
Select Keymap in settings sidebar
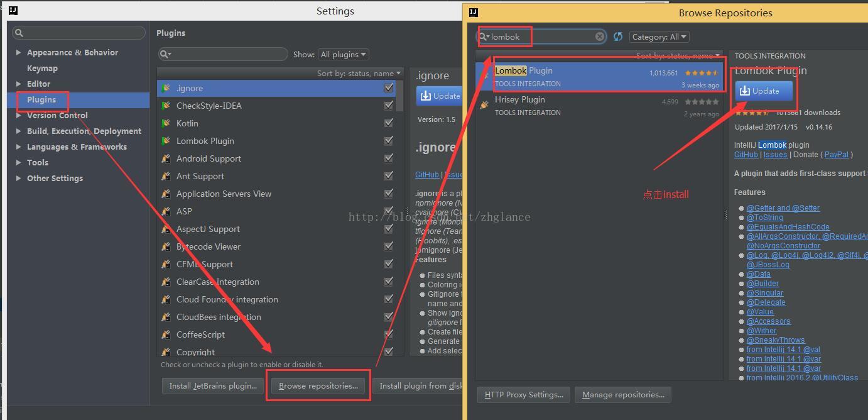click(42, 68)
